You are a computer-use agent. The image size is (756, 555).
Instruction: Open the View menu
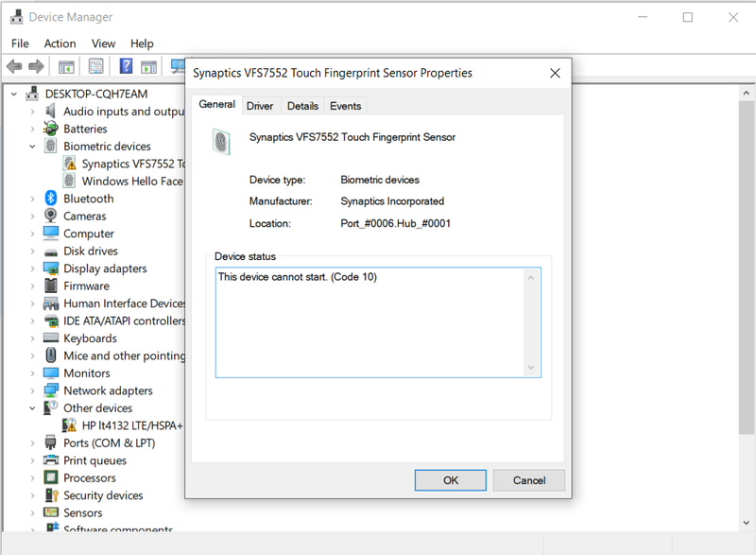[x=103, y=43]
